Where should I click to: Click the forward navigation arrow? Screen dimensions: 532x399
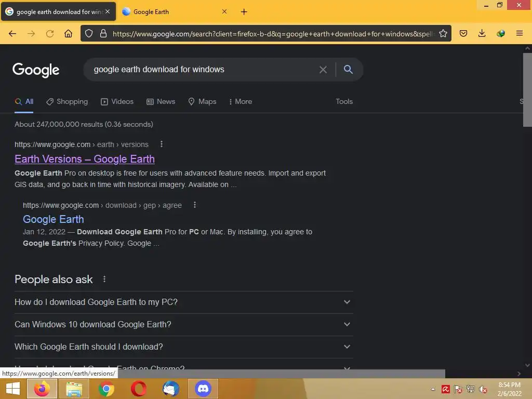click(31, 34)
